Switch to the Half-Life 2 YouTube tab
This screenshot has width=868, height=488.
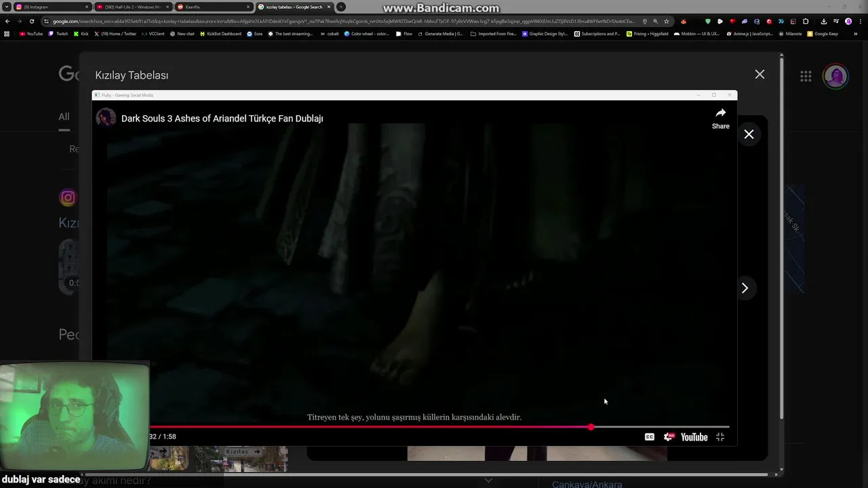[x=132, y=7]
